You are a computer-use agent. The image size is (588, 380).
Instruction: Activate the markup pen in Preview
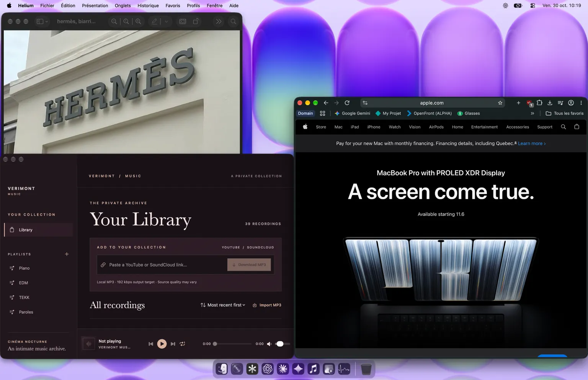pyautogui.click(x=154, y=21)
